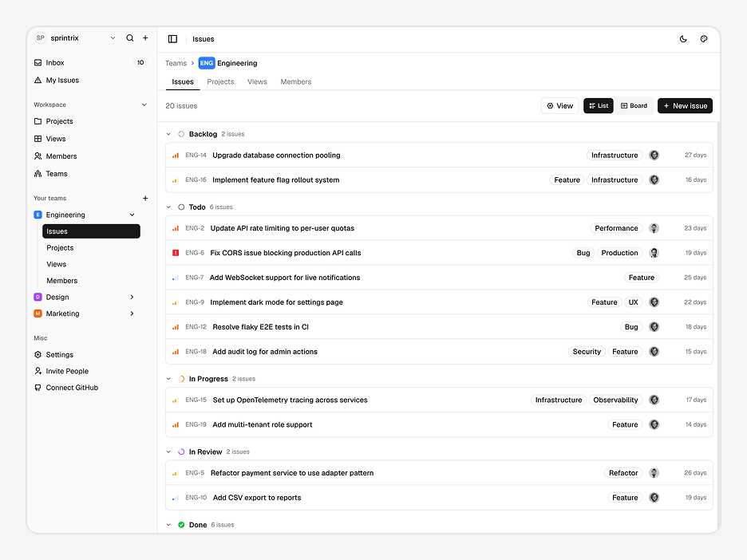Collapse the In Review group
Image resolution: width=747 pixels, height=560 pixels.
tap(168, 452)
